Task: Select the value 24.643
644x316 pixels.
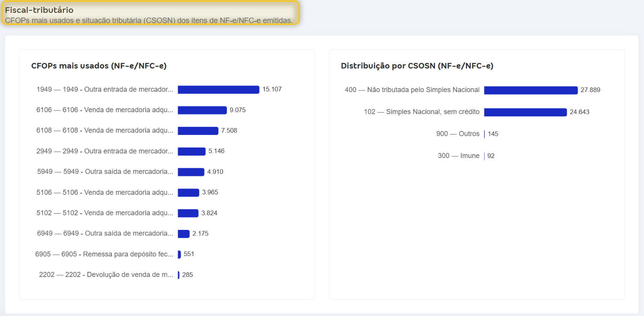Action: click(579, 112)
